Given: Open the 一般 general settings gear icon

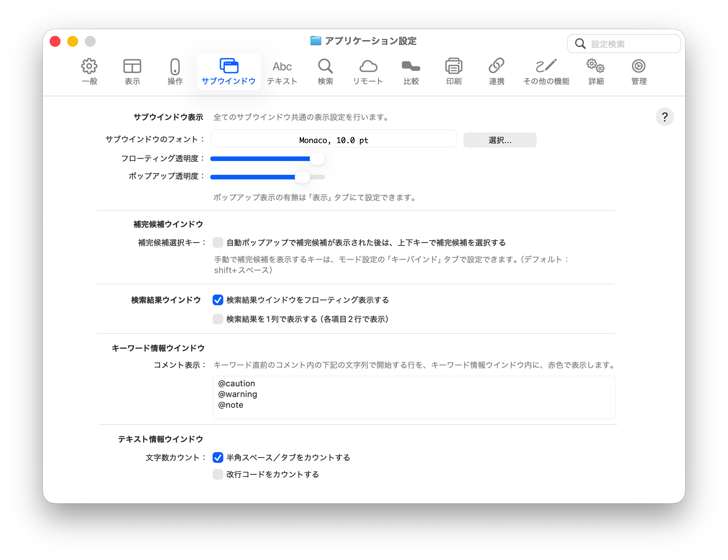Looking at the screenshot, I should coord(89,67).
